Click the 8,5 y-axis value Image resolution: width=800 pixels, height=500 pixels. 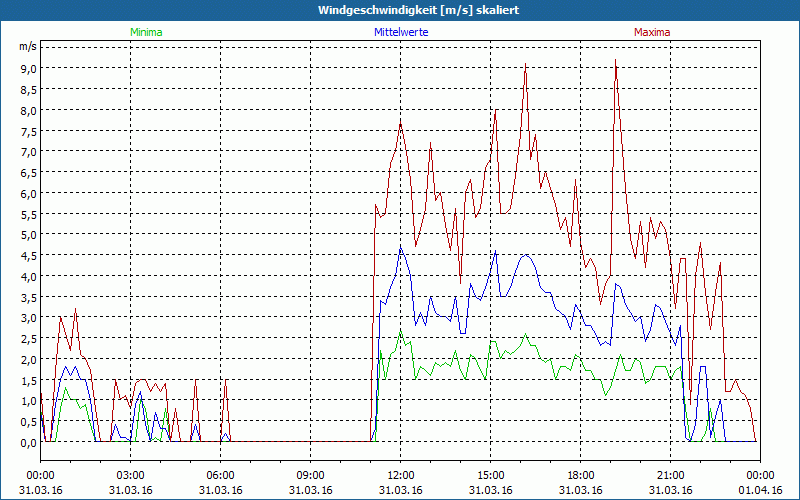click(x=29, y=89)
